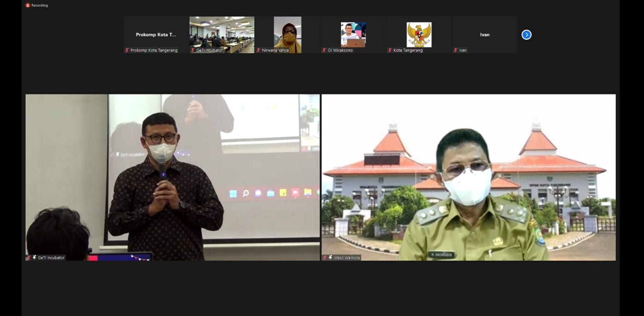The image size is (644, 316).
Task: Click the Recording indicator icon
Action: click(x=28, y=5)
